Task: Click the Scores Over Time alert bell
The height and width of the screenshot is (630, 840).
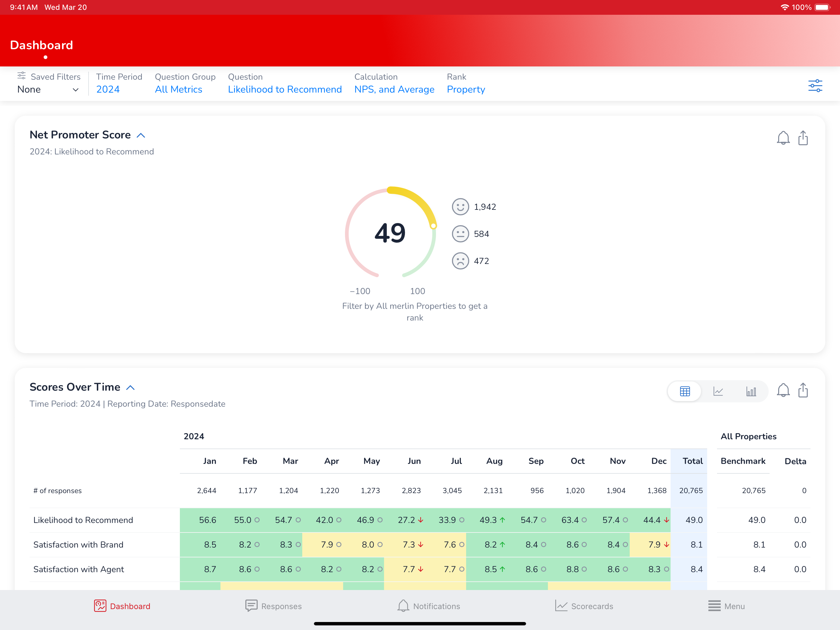Action: (x=783, y=390)
